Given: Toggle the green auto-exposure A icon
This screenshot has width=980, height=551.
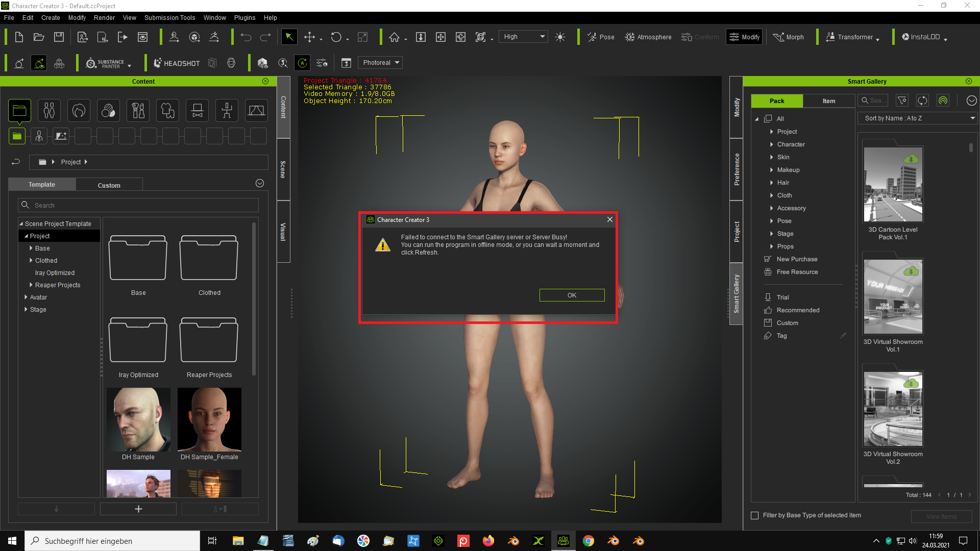Looking at the screenshot, I should pos(303,63).
